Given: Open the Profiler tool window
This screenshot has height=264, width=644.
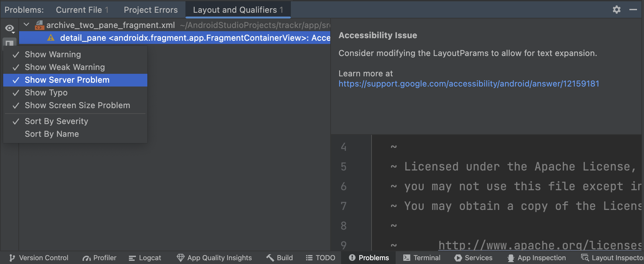Looking at the screenshot, I should [x=99, y=258].
